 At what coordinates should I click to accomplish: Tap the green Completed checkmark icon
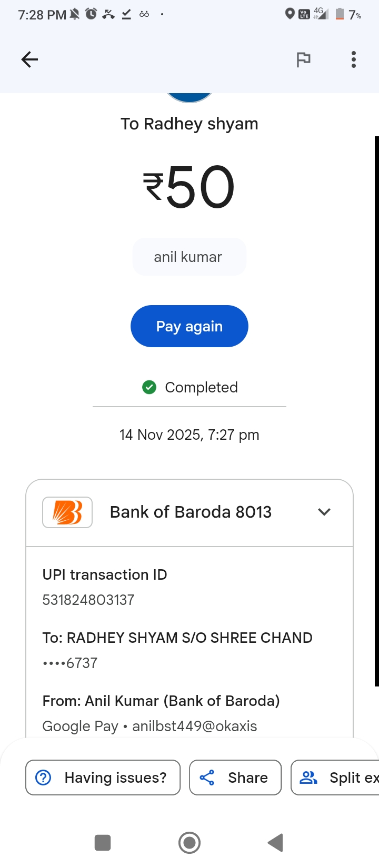click(149, 388)
